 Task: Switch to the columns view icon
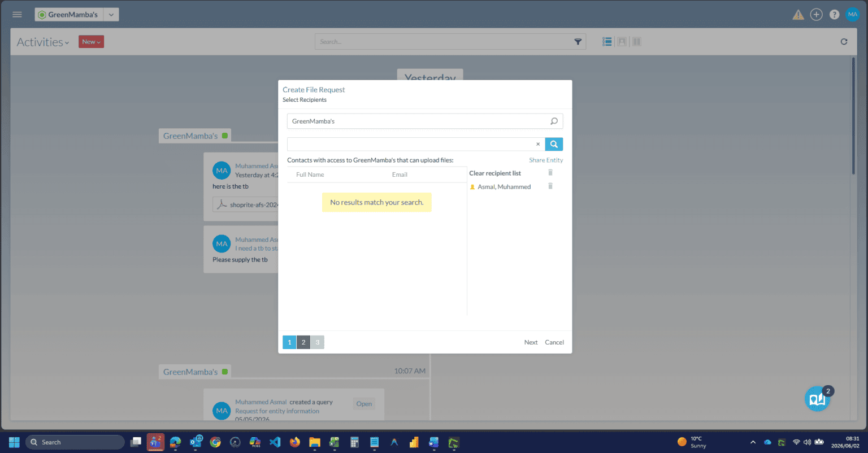[x=637, y=42]
